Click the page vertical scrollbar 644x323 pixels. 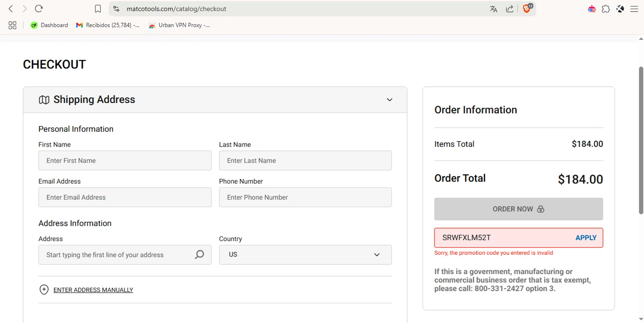click(641, 141)
